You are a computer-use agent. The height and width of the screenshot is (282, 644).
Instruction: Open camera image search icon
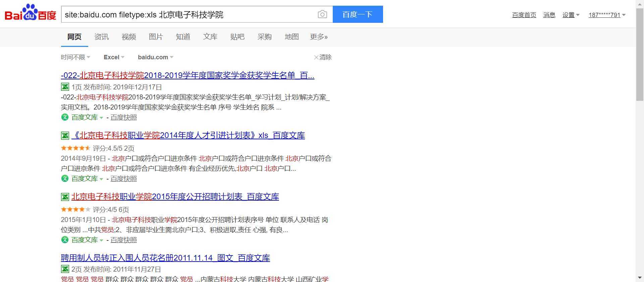point(322,14)
